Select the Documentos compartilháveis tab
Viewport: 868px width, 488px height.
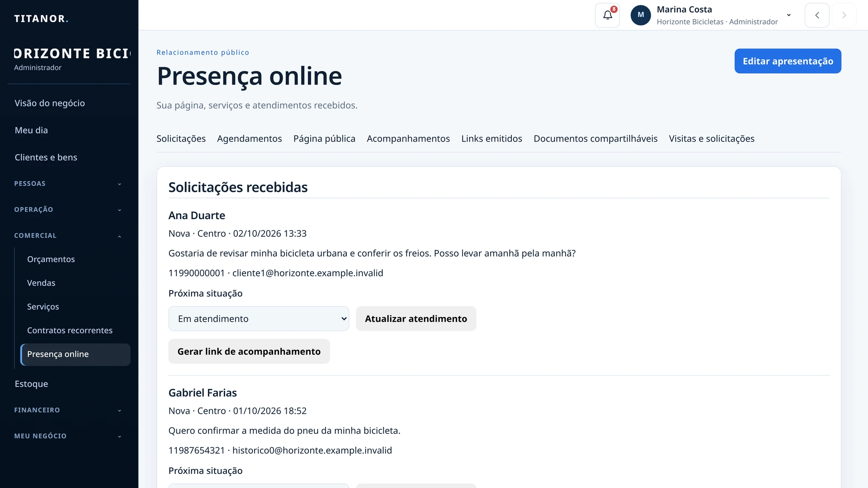point(595,139)
